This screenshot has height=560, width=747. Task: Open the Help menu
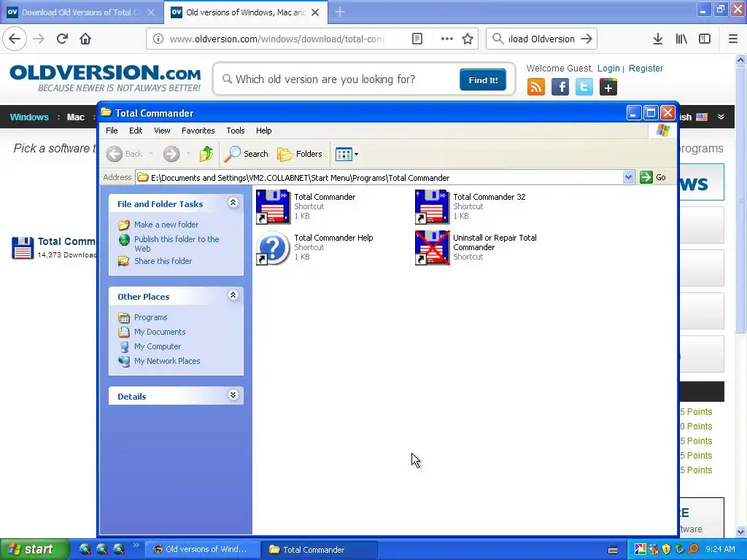[263, 131]
